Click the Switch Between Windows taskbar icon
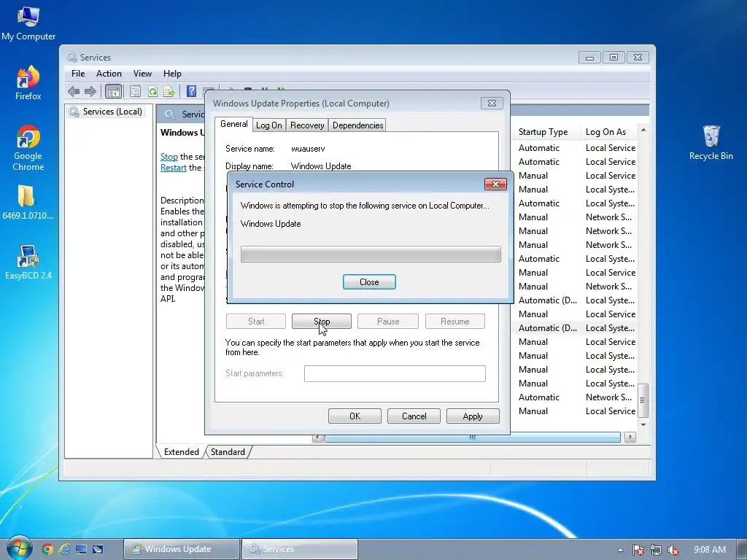The height and width of the screenshot is (560, 747). click(98, 549)
